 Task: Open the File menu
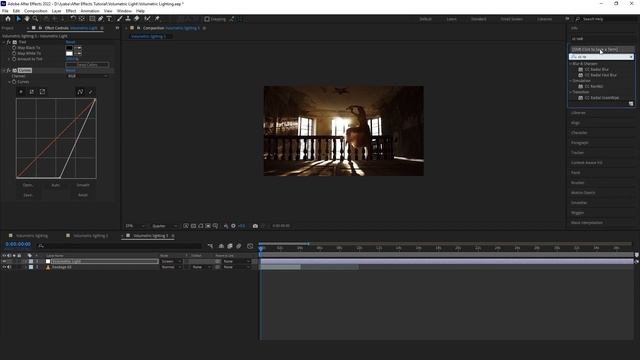[5, 11]
